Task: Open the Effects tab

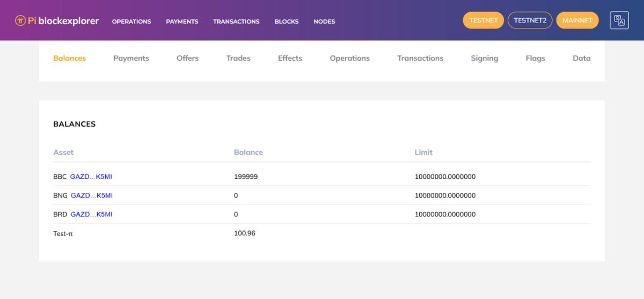Action: [x=290, y=58]
